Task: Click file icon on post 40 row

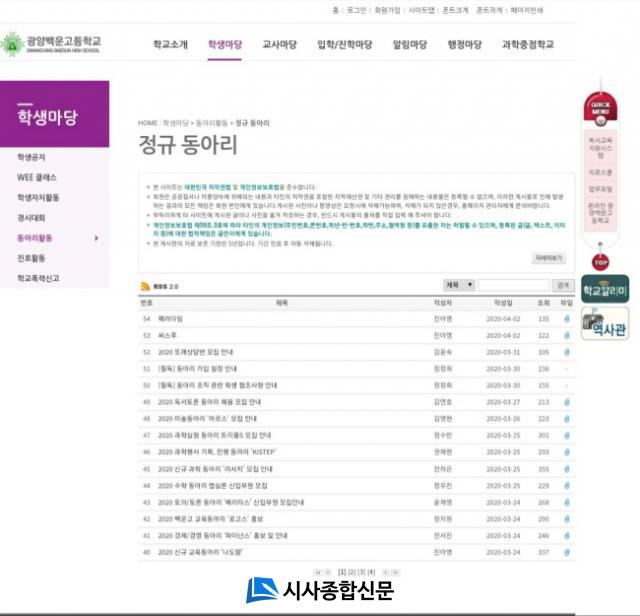Action: (x=567, y=551)
